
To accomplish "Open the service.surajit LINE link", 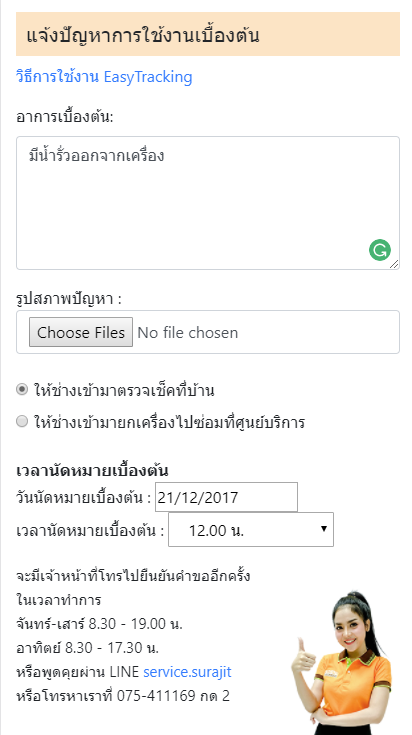I will point(187,672).
